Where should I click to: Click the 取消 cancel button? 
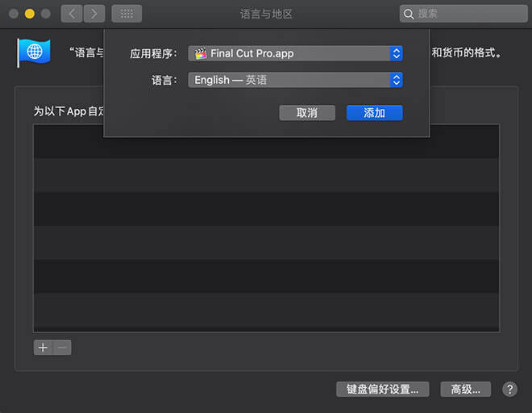tap(307, 113)
